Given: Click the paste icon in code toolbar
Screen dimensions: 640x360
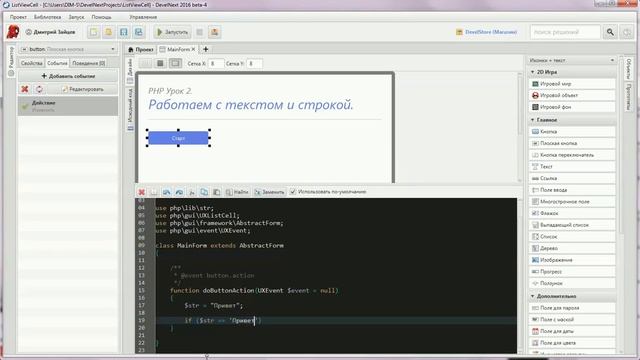Looking at the screenshot, I should pos(217,192).
